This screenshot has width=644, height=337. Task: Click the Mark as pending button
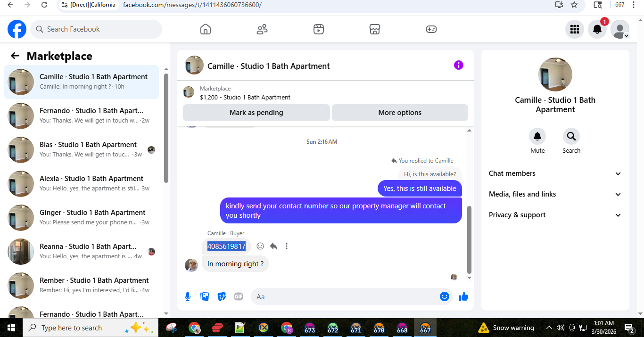tap(256, 113)
